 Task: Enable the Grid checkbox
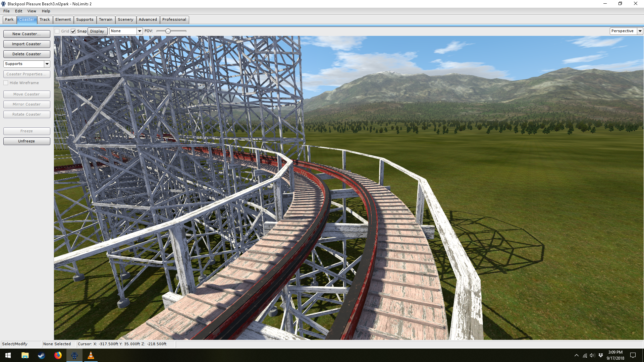(x=57, y=31)
